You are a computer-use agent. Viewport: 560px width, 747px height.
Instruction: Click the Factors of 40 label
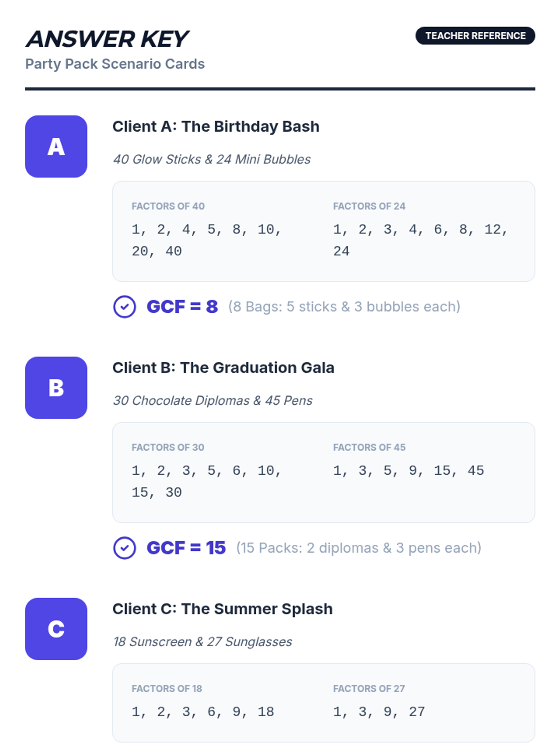tap(168, 206)
